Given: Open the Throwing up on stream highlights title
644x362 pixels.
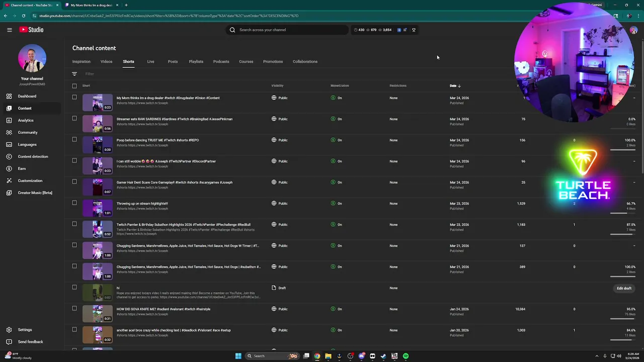Looking at the screenshot, I should click(142, 204).
